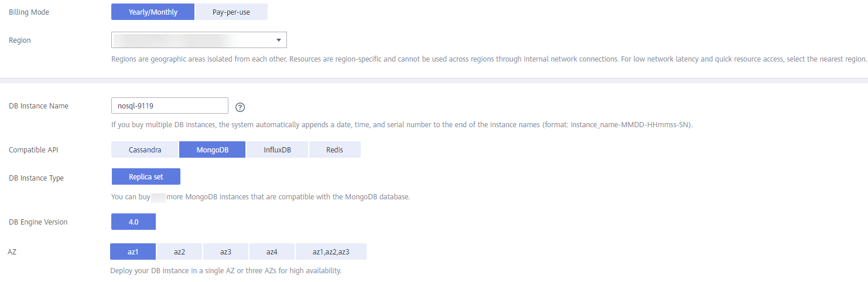
Task: Switch billing mode to Pay-per-use
Action: tap(231, 12)
